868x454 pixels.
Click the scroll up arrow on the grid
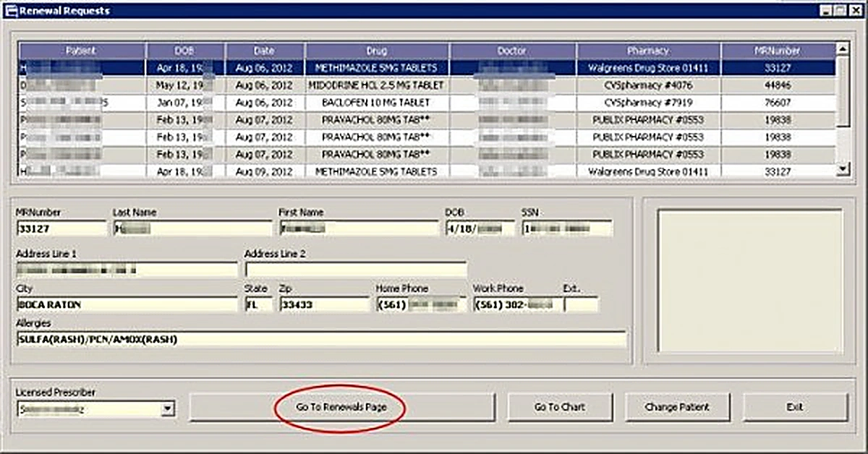click(841, 50)
